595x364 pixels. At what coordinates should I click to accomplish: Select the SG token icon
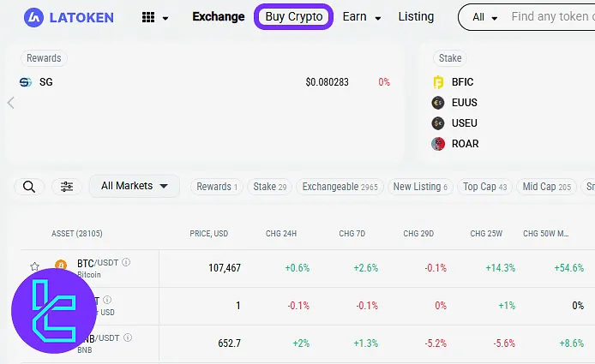26,82
